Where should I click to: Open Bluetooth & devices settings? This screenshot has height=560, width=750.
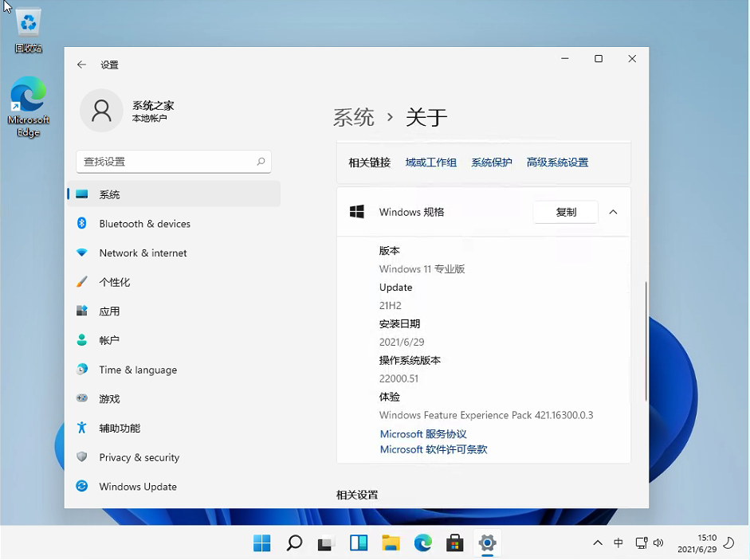pos(144,224)
